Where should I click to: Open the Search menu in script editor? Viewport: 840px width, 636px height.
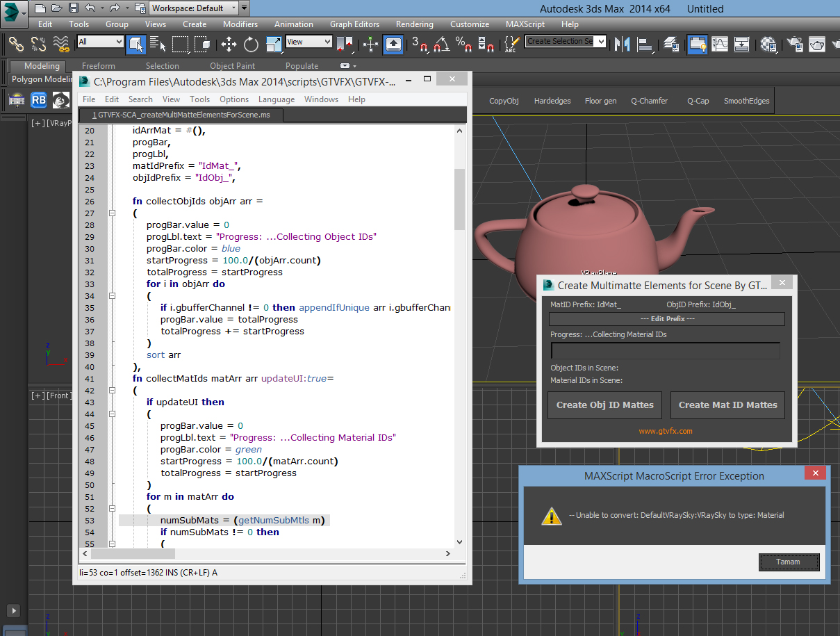[140, 99]
